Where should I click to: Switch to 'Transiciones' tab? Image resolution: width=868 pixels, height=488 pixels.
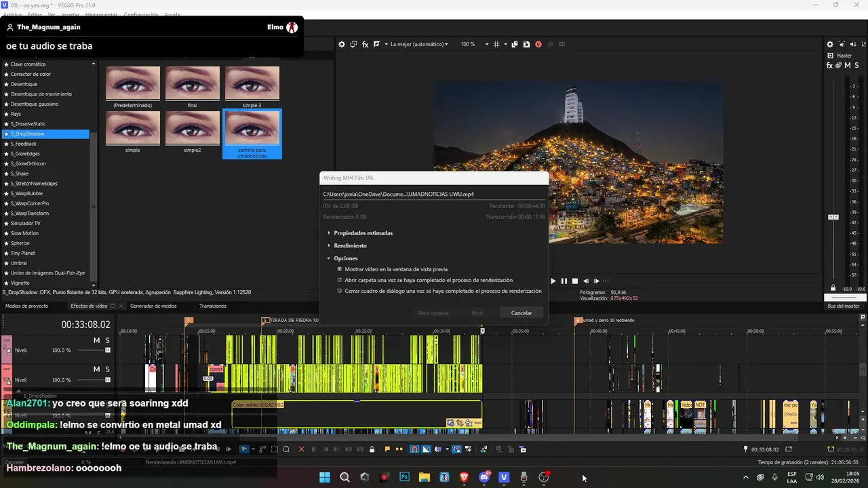[212, 306]
